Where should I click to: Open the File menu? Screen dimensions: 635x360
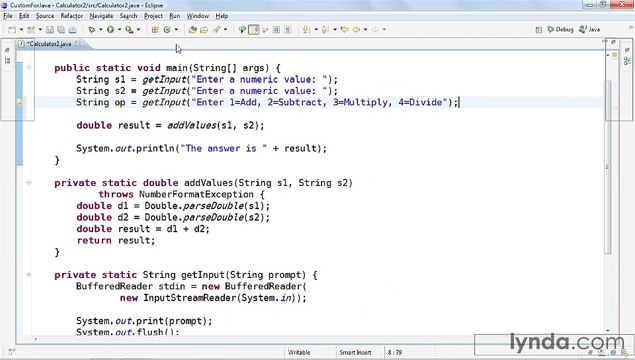coord(8,16)
